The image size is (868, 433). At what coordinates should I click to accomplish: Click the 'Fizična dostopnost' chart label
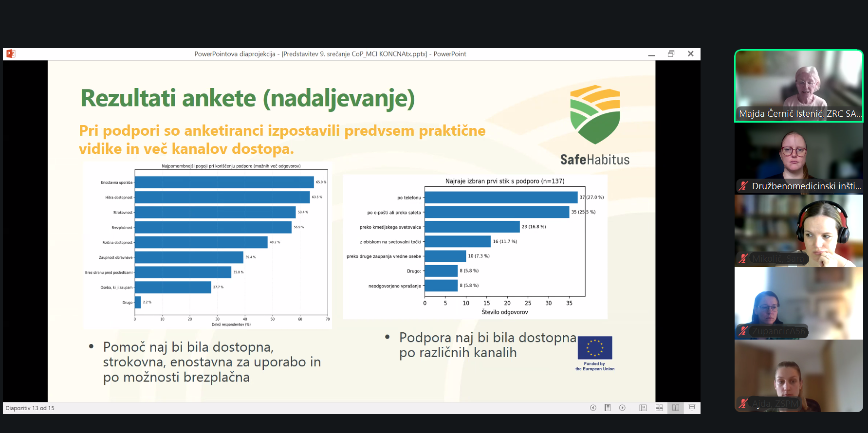click(117, 242)
